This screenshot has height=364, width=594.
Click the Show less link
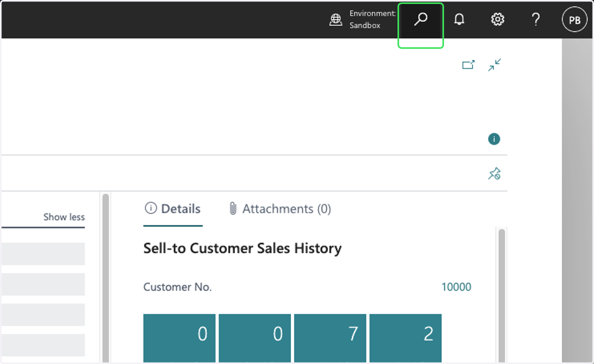click(x=64, y=217)
